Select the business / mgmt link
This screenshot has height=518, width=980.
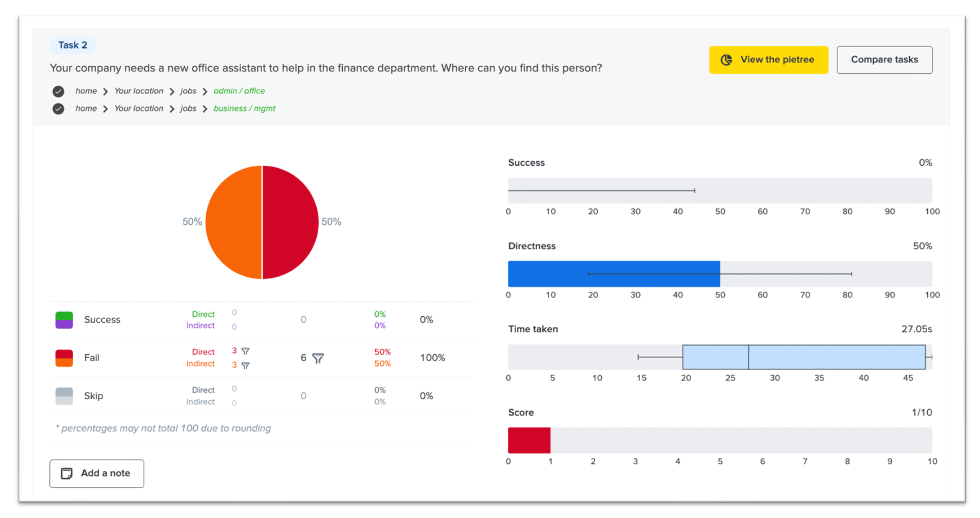(244, 108)
